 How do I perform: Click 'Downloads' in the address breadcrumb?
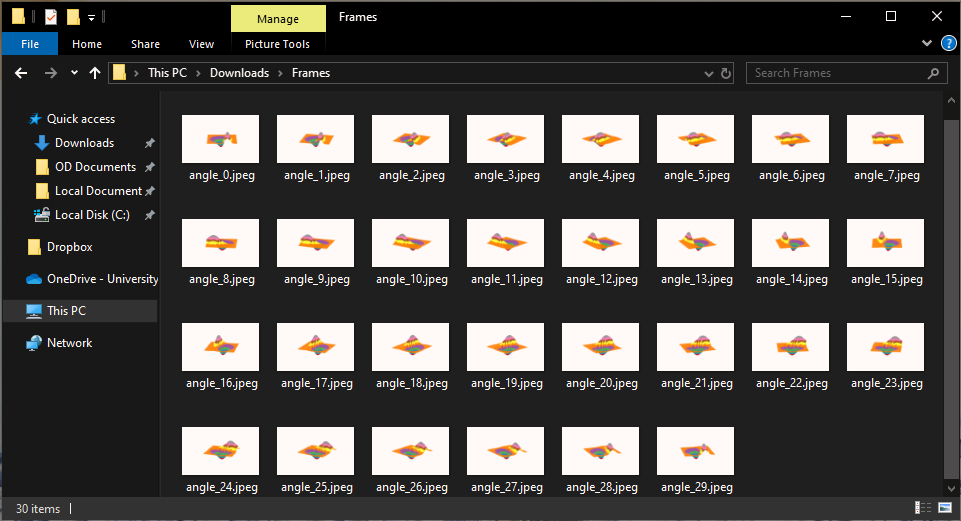(240, 73)
